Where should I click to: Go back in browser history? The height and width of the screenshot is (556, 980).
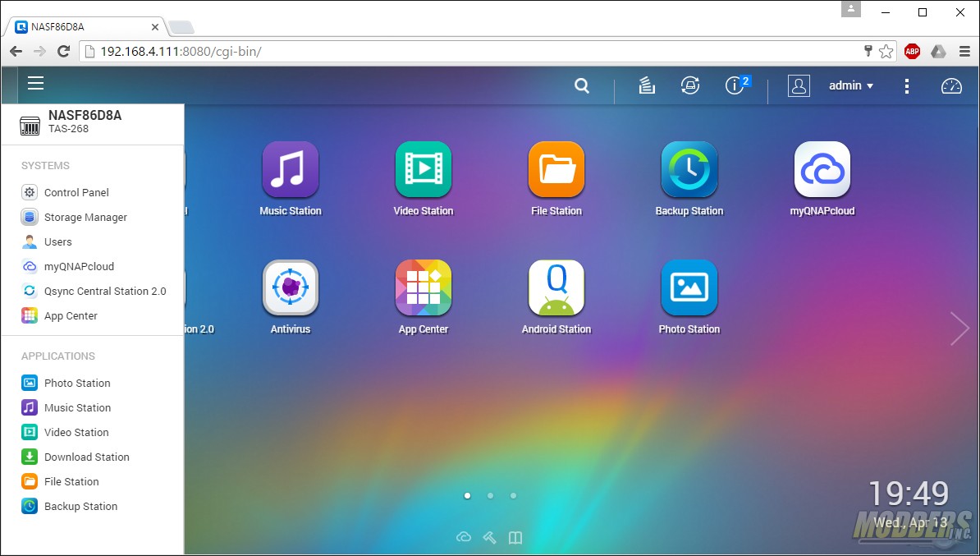[x=16, y=51]
